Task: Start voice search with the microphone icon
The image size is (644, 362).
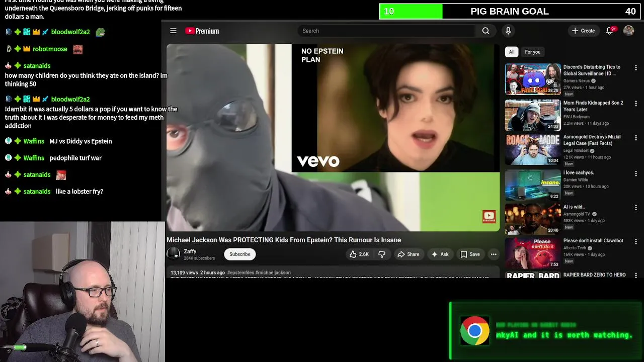Action: (508, 31)
